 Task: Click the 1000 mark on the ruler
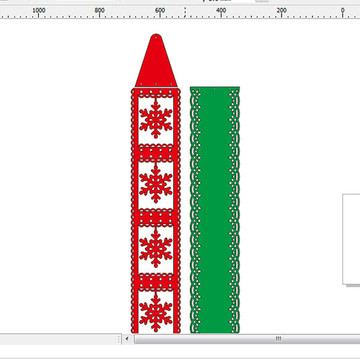39,11
